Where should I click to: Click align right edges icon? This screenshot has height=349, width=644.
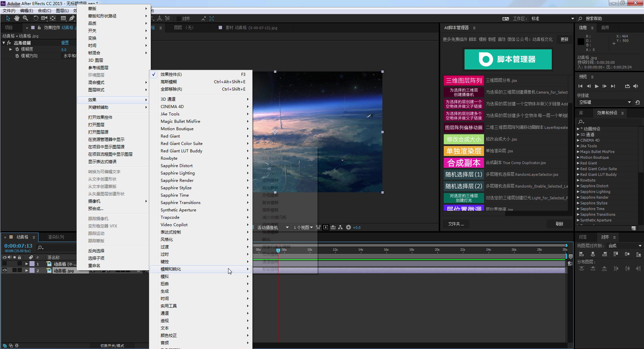pyautogui.click(x=604, y=254)
